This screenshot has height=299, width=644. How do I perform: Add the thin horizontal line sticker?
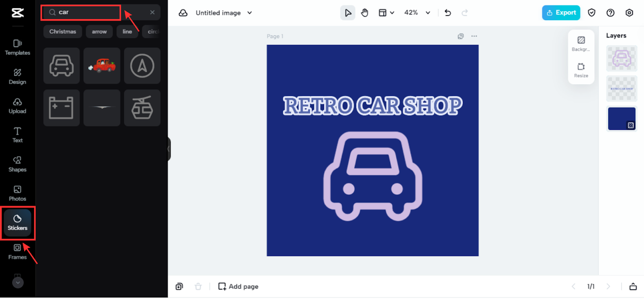pos(102,108)
